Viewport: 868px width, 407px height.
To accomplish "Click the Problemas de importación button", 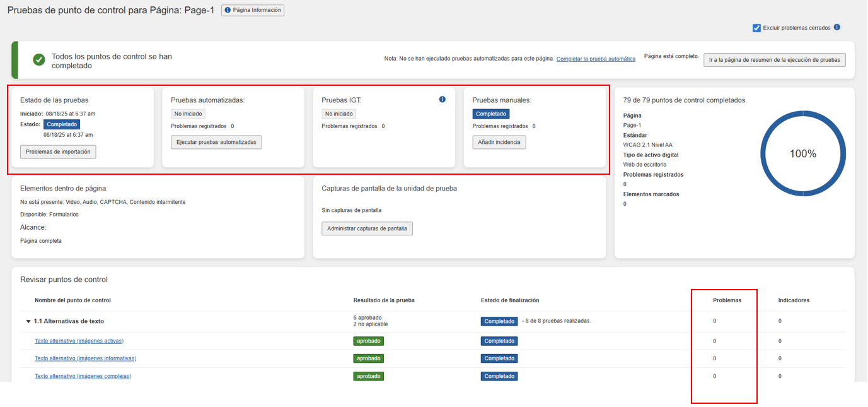I will (58, 151).
